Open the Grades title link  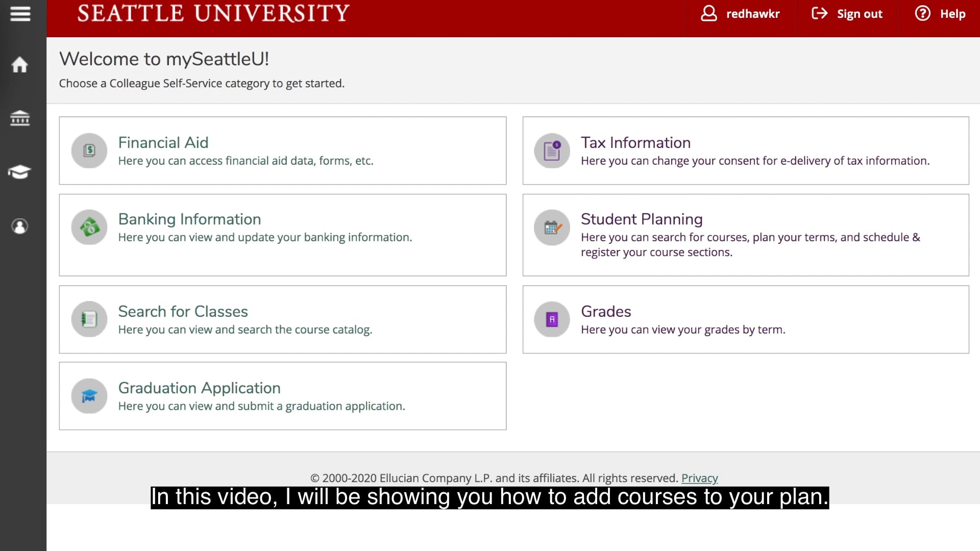pos(606,311)
